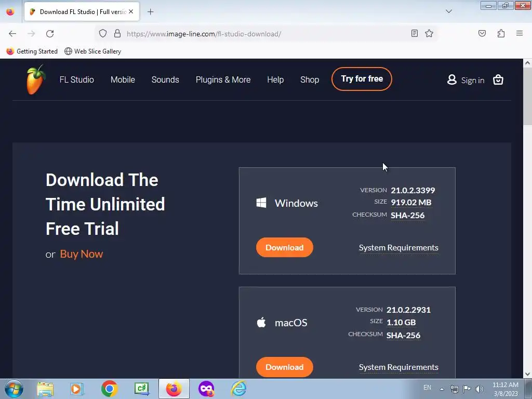
Task: Show hidden system tray icons arrow
Action: (442, 389)
